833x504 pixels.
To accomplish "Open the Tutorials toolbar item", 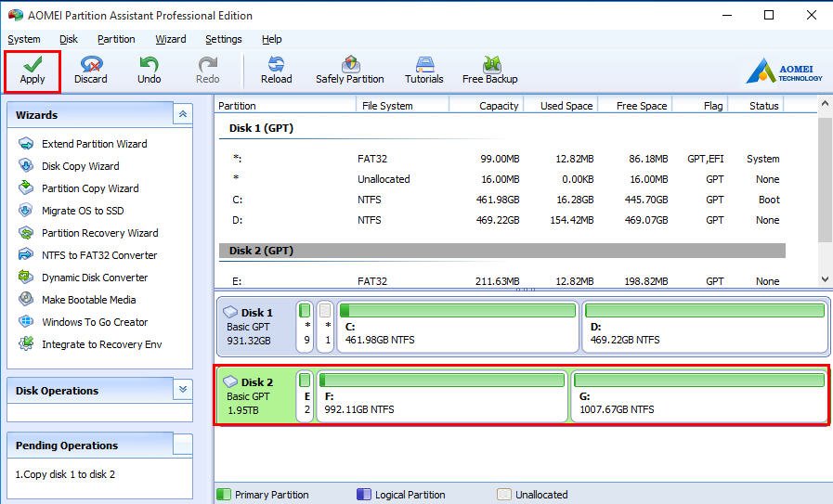I will point(424,71).
